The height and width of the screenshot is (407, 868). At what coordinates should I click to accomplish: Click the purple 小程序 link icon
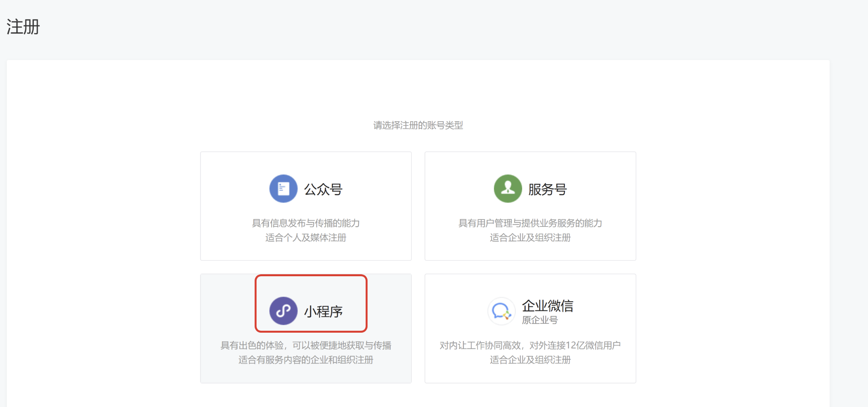(283, 311)
